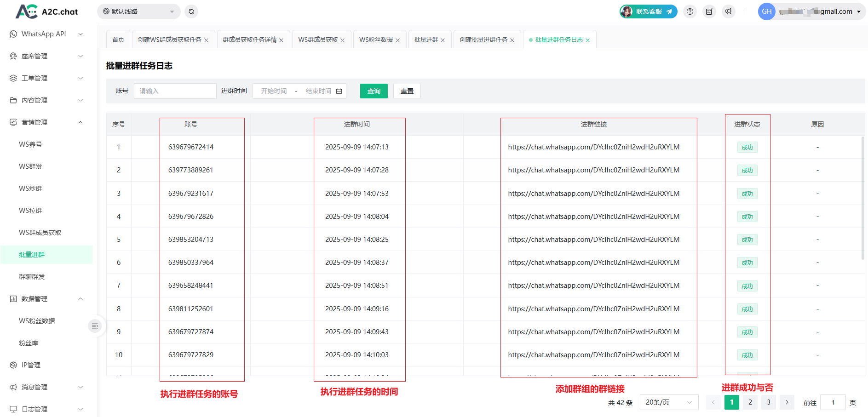Expand the WhatsApp API sidebar menu
Image resolution: width=868 pixels, height=417 pixels.
click(x=46, y=34)
